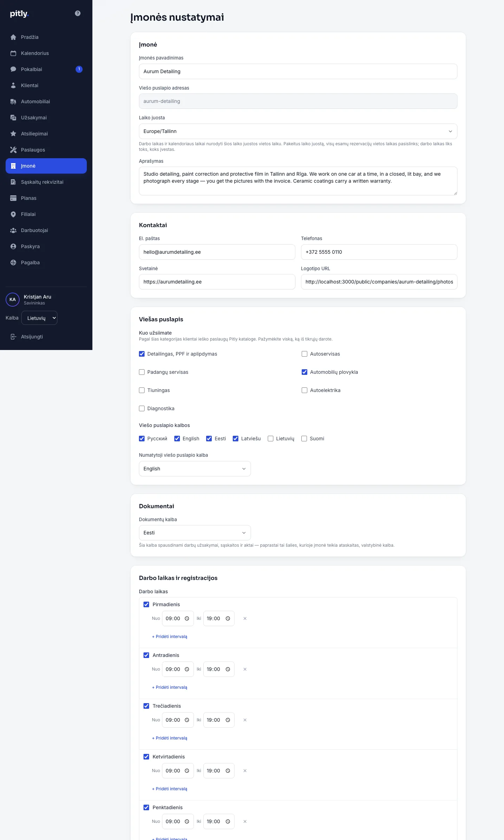This screenshot has width=504, height=840.
Task: Open the Laiko juosta timezone dropdown
Action: coord(298,131)
